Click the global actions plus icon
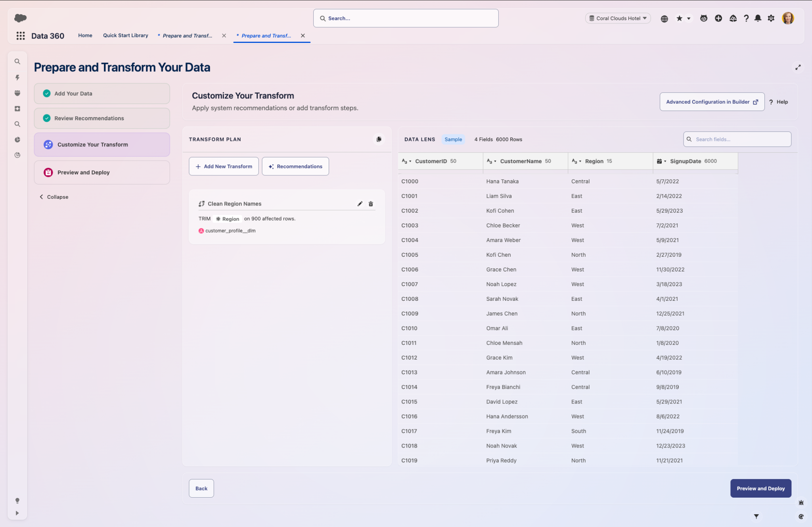812x527 pixels. point(718,18)
